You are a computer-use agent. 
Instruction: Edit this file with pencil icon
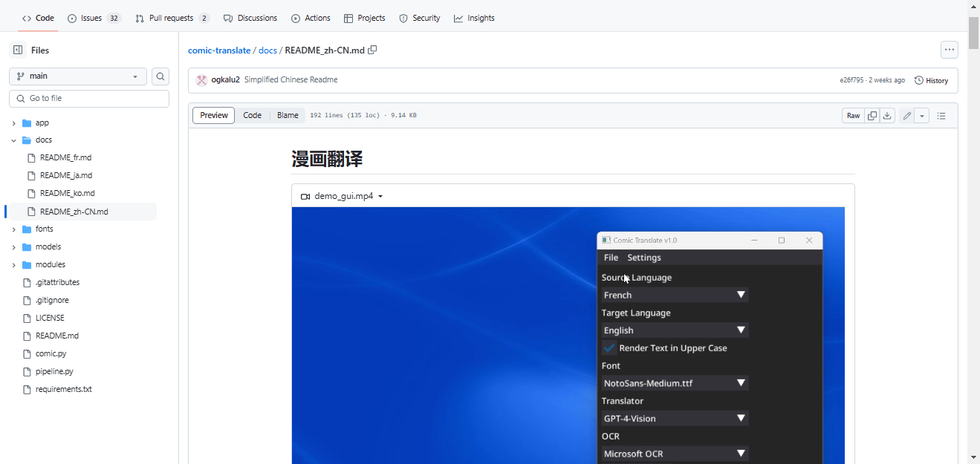click(x=906, y=116)
